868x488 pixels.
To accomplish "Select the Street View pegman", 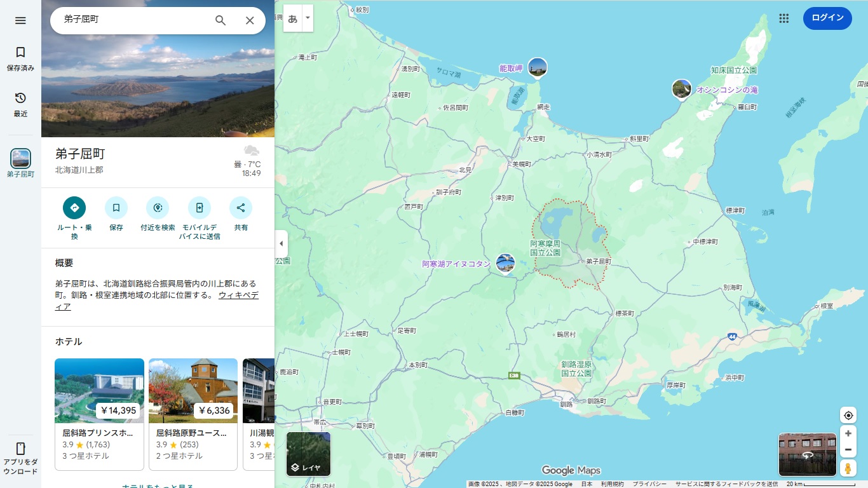I will (x=848, y=468).
